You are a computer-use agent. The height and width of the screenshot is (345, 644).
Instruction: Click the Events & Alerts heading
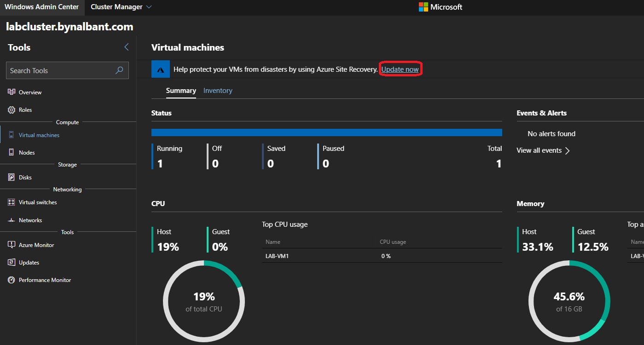[542, 113]
